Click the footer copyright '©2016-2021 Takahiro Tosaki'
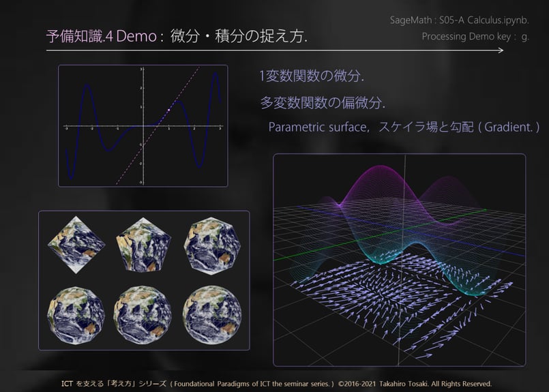549x392 pixels. coord(383,384)
